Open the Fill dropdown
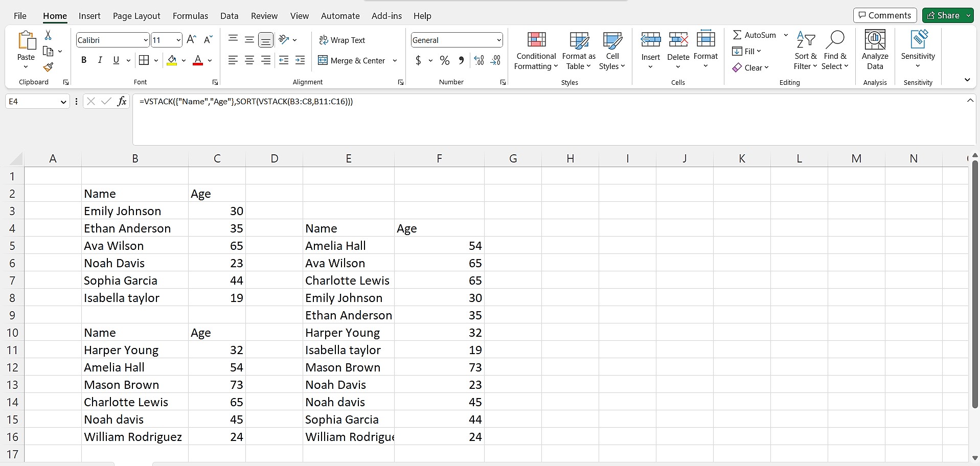Screen dimensions: 980x466 (747, 51)
